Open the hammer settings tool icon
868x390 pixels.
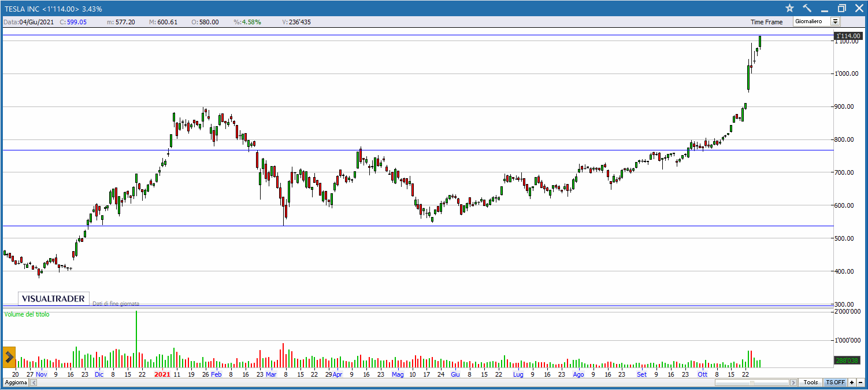(x=807, y=8)
